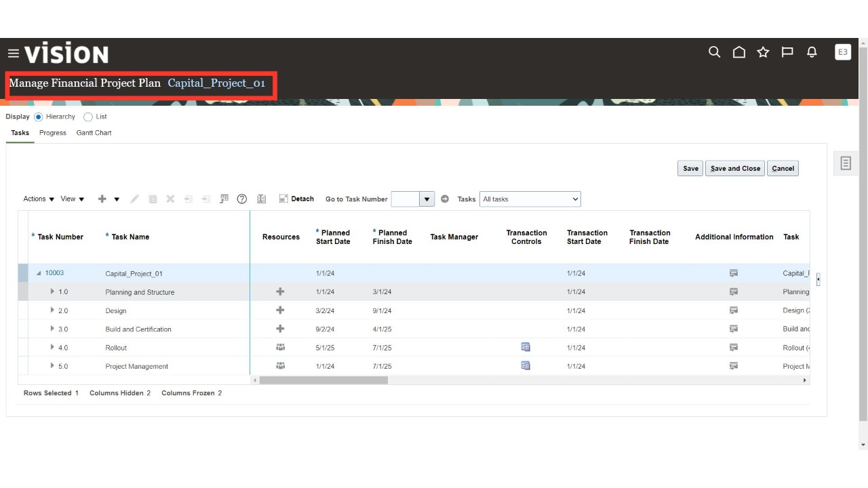
Task: Click the wrap text icon beside help
Action: pyautogui.click(x=261, y=199)
